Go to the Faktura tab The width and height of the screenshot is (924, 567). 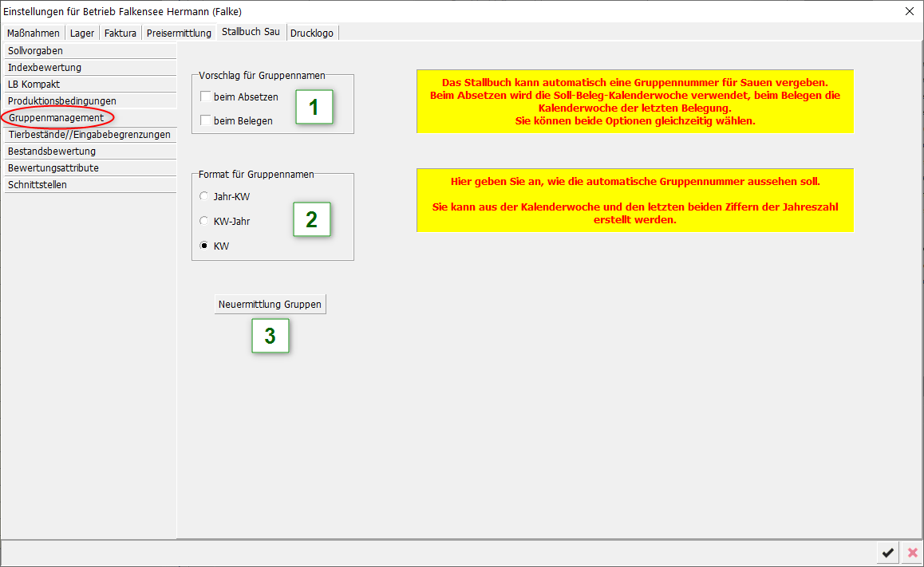pyautogui.click(x=120, y=33)
